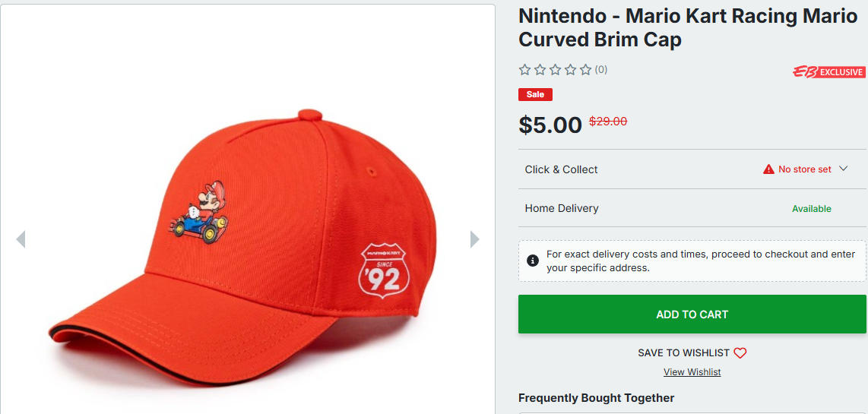
Task: Click Save to Wishlist
Action: coord(683,352)
